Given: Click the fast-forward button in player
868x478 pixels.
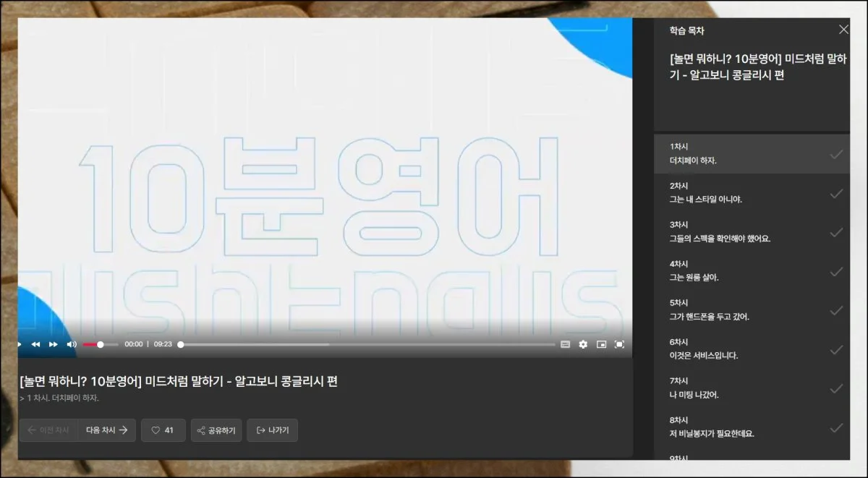Looking at the screenshot, I should pos(54,344).
